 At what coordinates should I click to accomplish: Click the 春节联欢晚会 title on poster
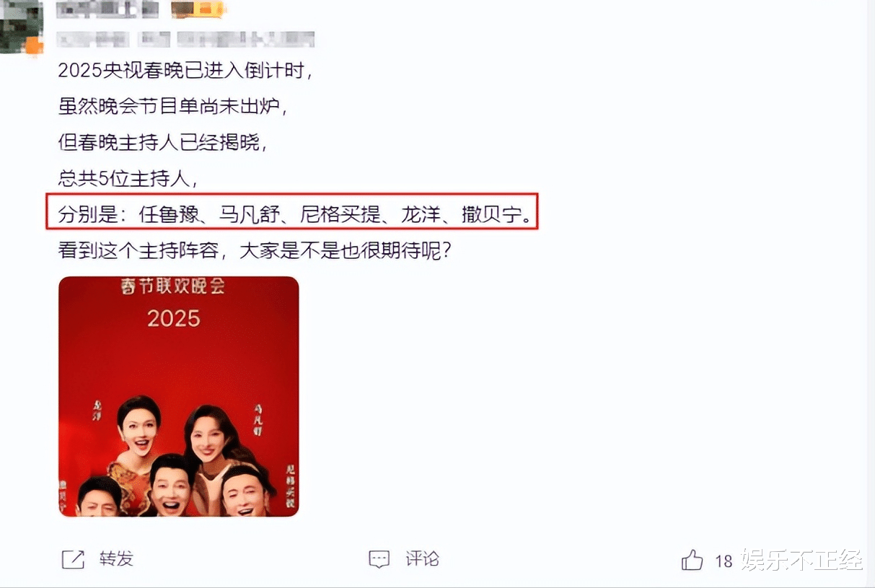coord(173,286)
